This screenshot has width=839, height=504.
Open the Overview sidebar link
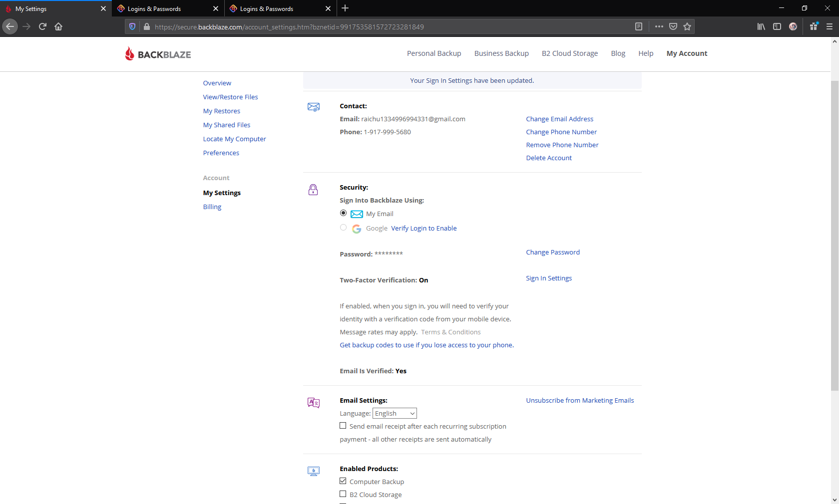pos(217,83)
